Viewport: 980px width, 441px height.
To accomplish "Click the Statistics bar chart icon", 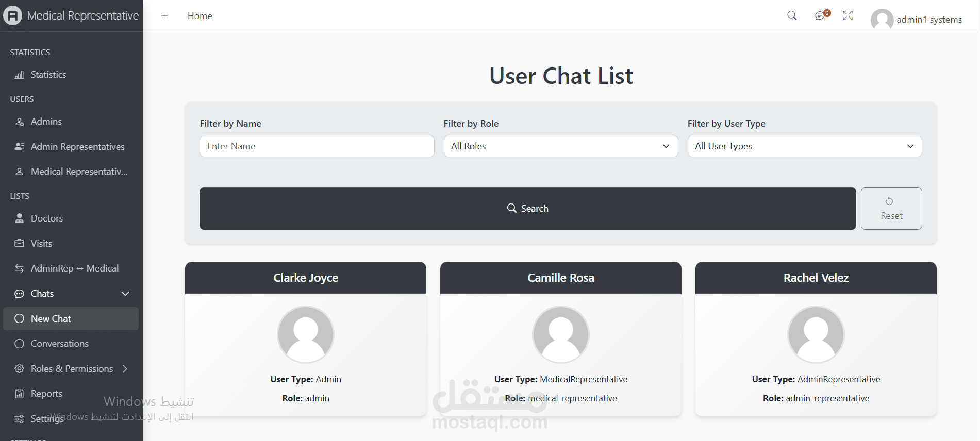I will (19, 75).
